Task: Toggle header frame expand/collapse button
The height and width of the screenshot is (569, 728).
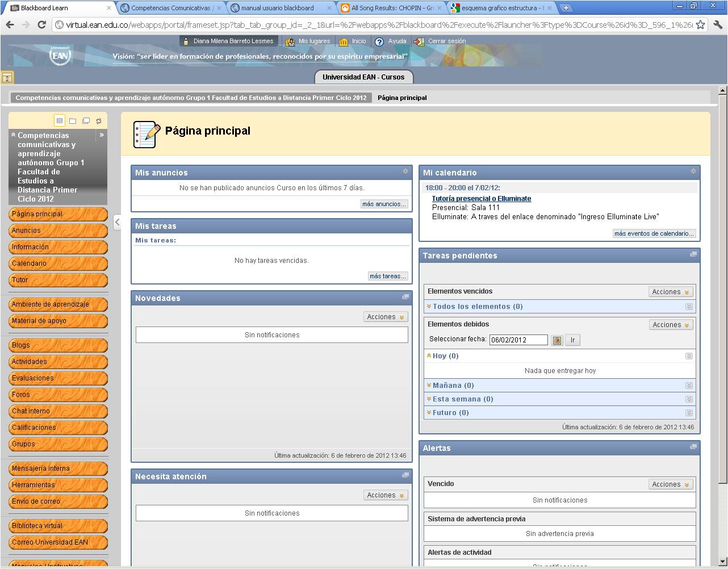Action: tap(7, 78)
